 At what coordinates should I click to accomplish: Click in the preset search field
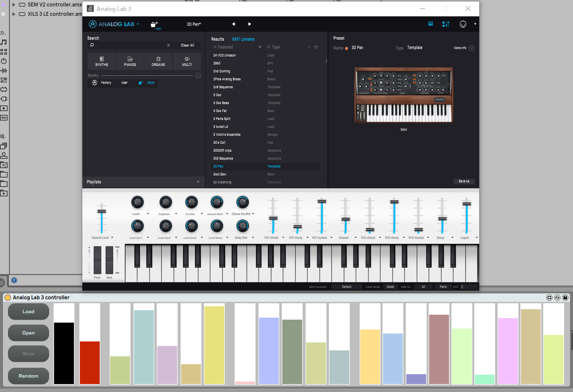tap(130, 45)
